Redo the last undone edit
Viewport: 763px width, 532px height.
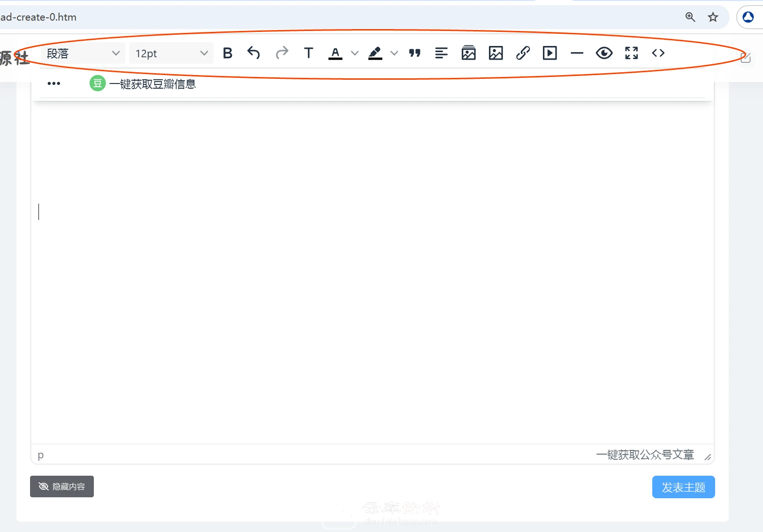282,53
